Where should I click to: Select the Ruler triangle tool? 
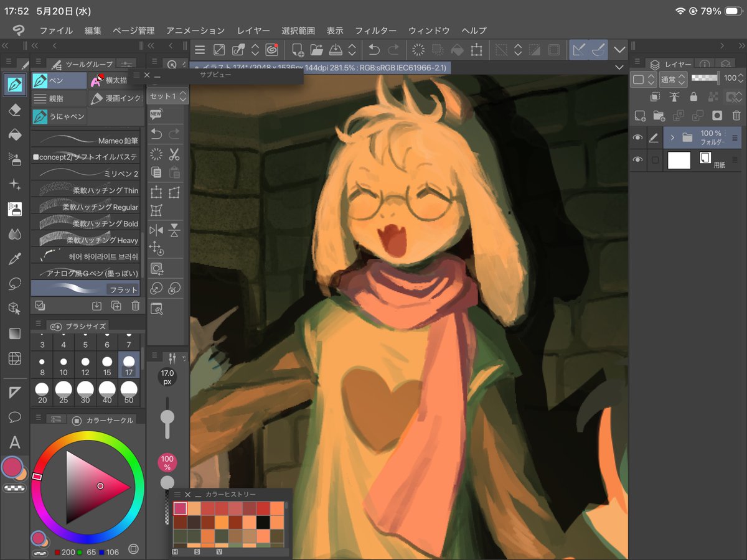pos(14,392)
